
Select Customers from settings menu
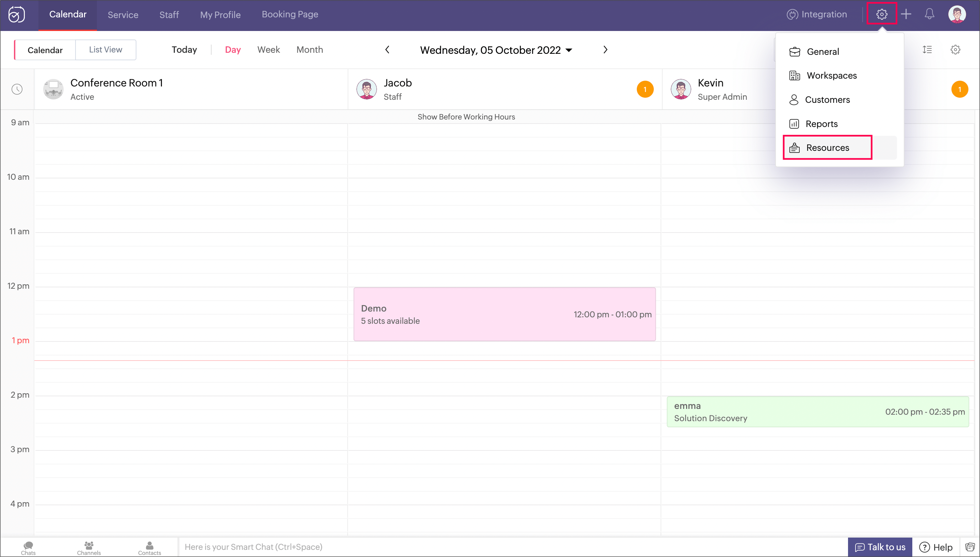(840, 99)
